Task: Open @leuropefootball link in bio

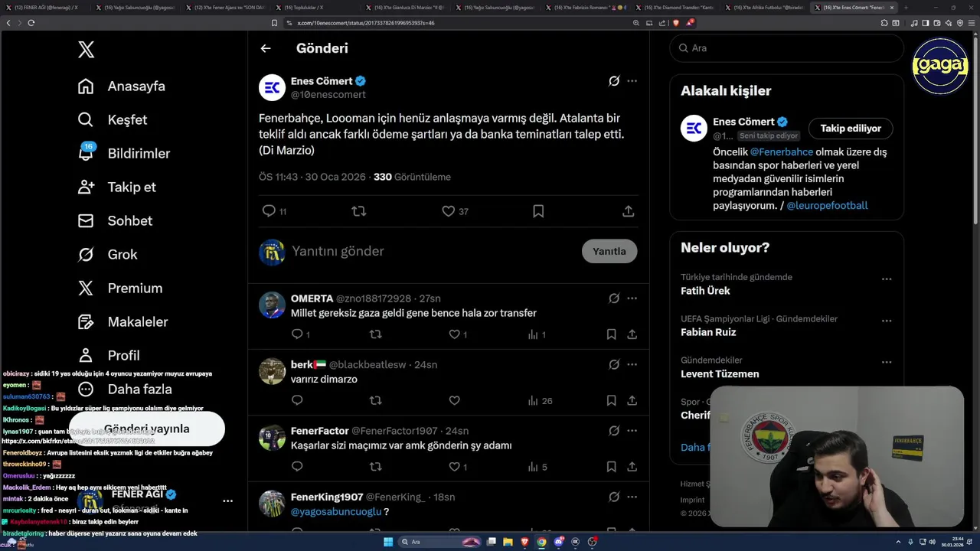Action: click(x=827, y=206)
